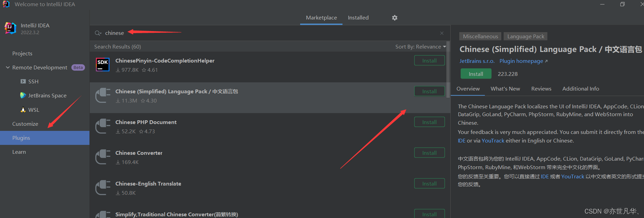Select Simplify,Traditional Chinese Converter row title
The width and height of the screenshot is (644, 218).
pos(177,215)
